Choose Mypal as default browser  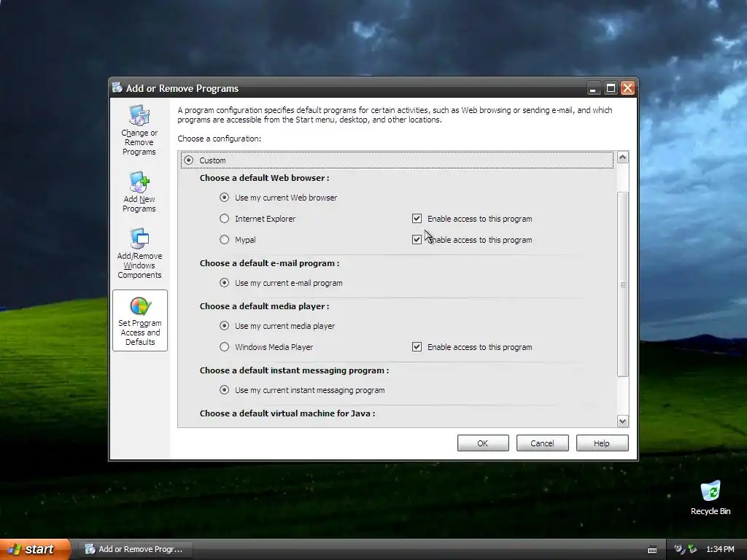(224, 239)
